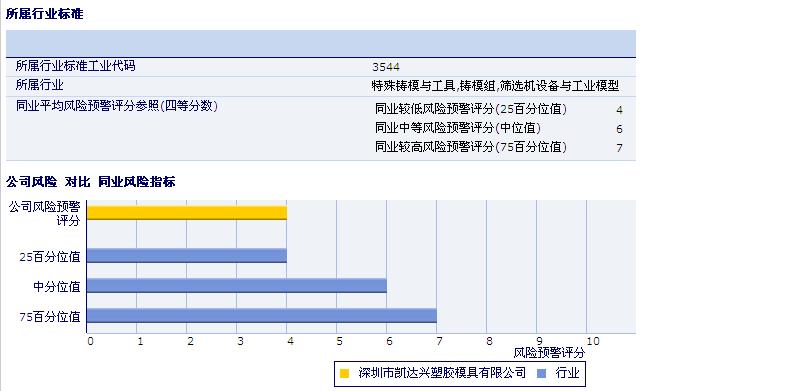Click industry code value 3544
The image size is (786, 391).
tap(386, 68)
